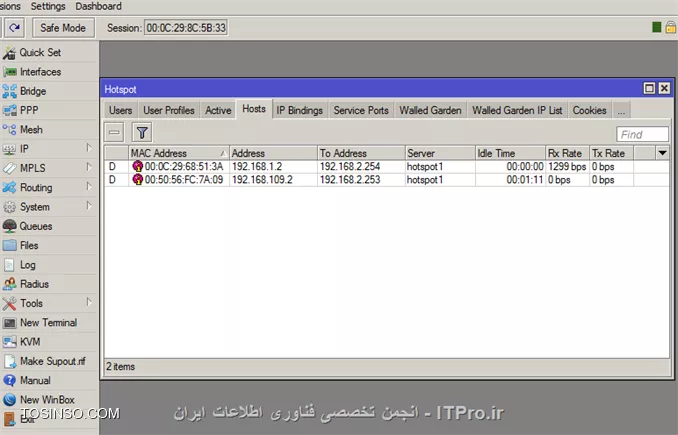The image size is (678, 435).
Task: Launch a New Terminal
Action: [48, 323]
